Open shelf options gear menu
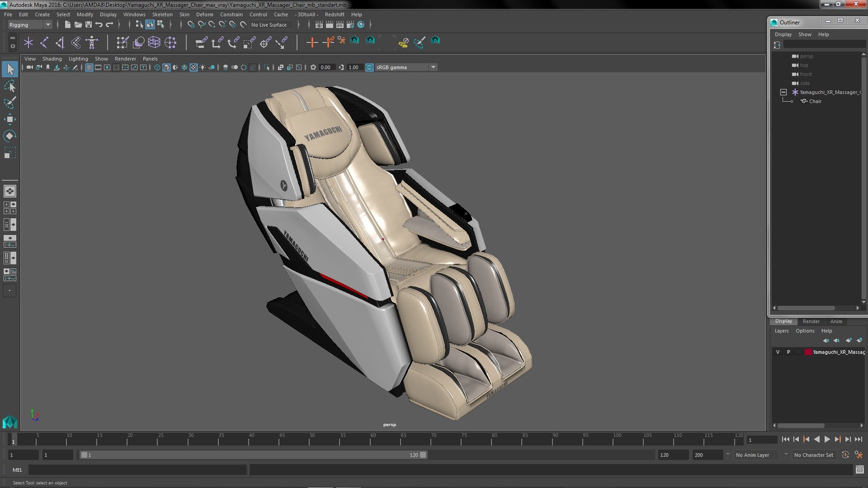The width and height of the screenshot is (868, 488). click(x=12, y=46)
